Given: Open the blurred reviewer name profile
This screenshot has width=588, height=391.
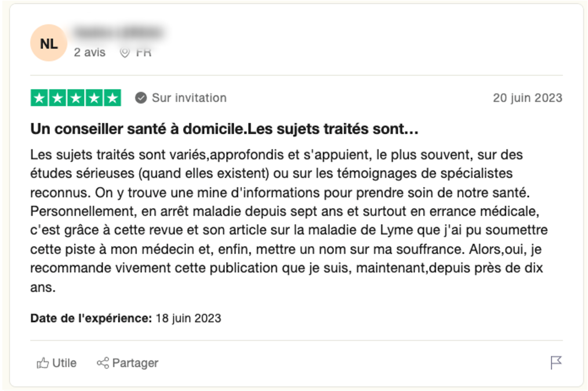Looking at the screenshot, I should click(x=118, y=31).
